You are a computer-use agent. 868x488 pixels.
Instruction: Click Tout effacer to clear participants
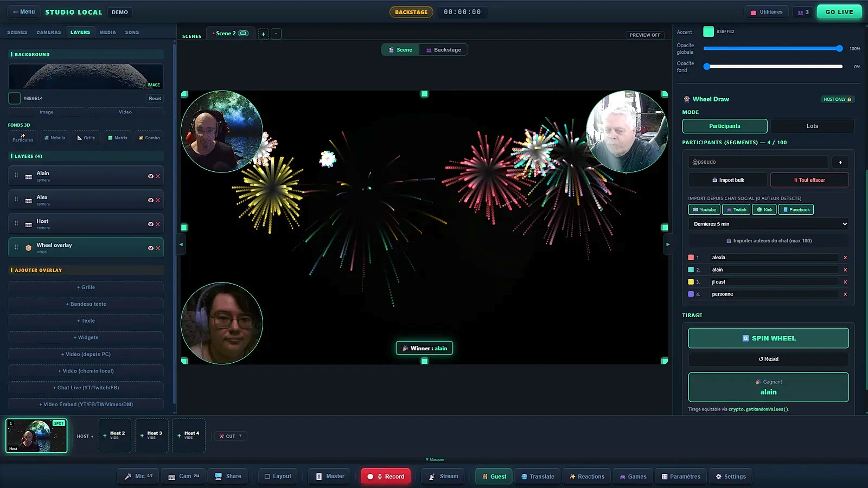(x=809, y=180)
